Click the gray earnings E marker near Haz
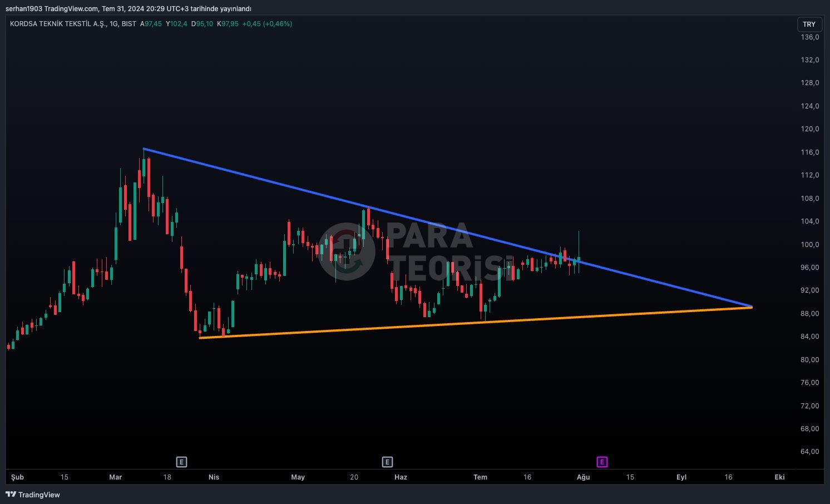 pyautogui.click(x=387, y=462)
